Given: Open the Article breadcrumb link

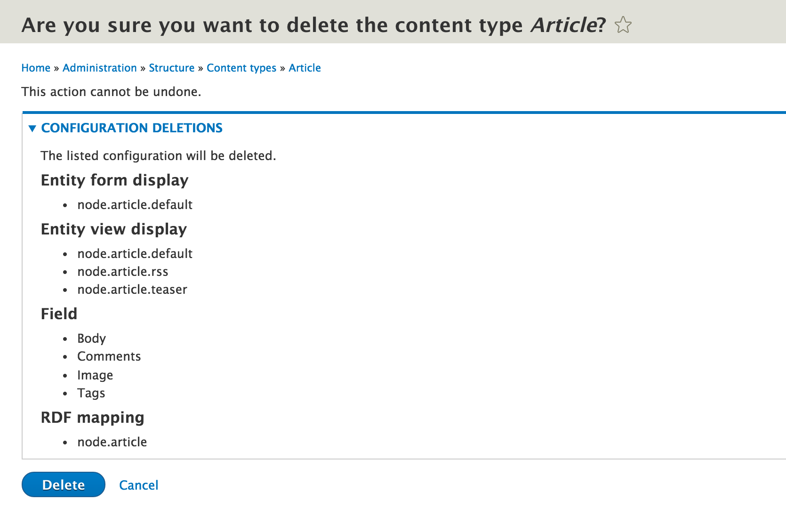Looking at the screenshot, I should click(x=305, y=68).
